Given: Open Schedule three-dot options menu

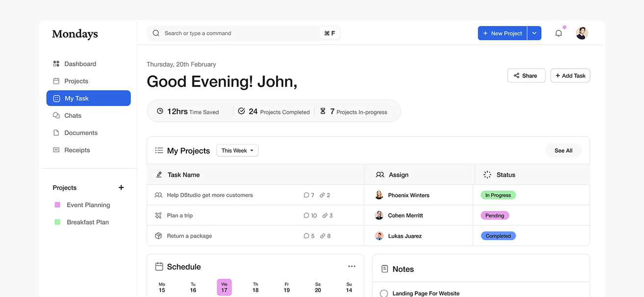Looking at the screenshot, I should [x=352, y=267].
